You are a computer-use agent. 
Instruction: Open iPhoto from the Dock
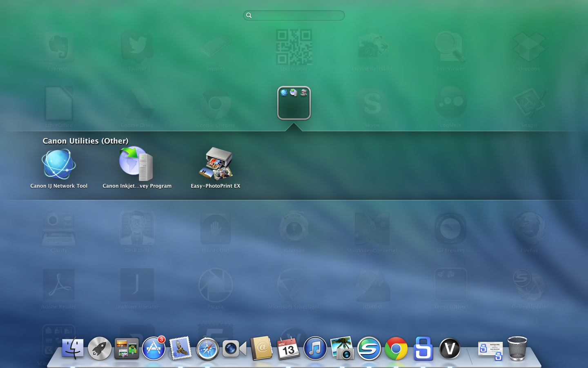coord(342,349)
